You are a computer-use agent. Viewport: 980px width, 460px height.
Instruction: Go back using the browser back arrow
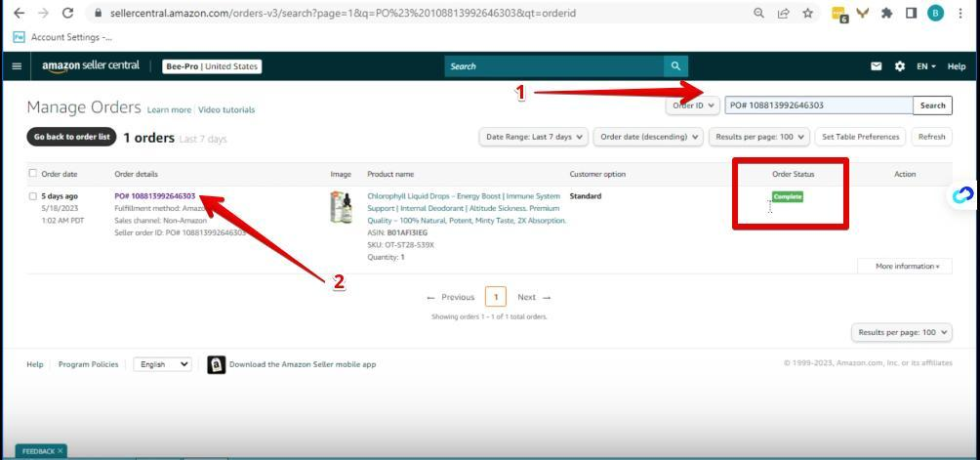pyautogui.click(x=19, y=13)
